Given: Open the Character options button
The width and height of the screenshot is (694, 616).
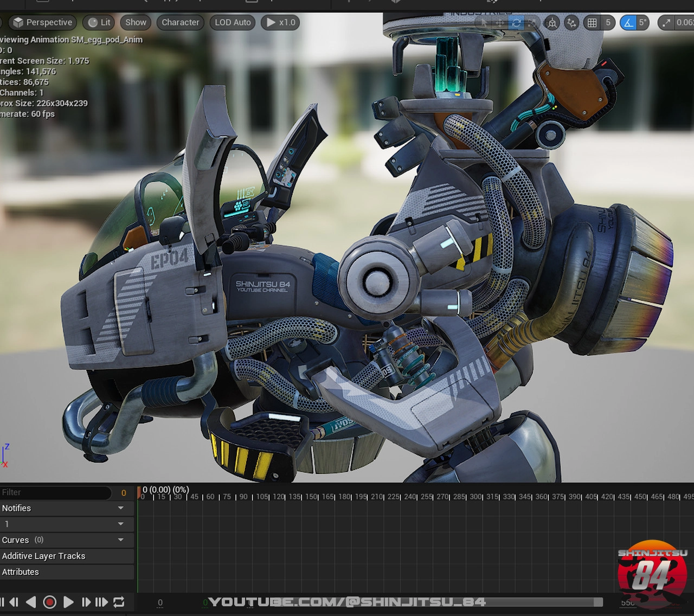Looking at the screenshot, I should coord(180,22).
